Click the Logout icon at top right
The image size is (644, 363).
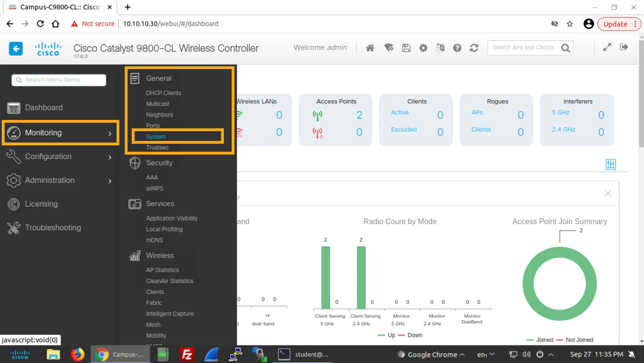point(624,47)
